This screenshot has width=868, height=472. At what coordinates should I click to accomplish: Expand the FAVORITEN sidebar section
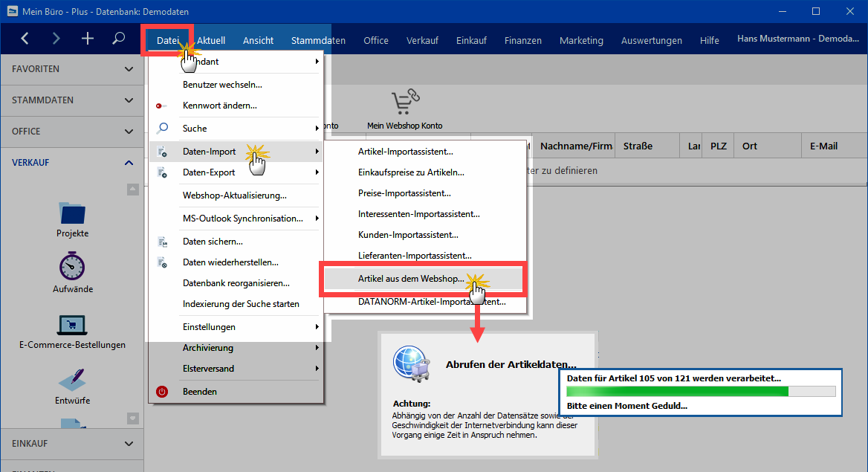pos(72,69)
